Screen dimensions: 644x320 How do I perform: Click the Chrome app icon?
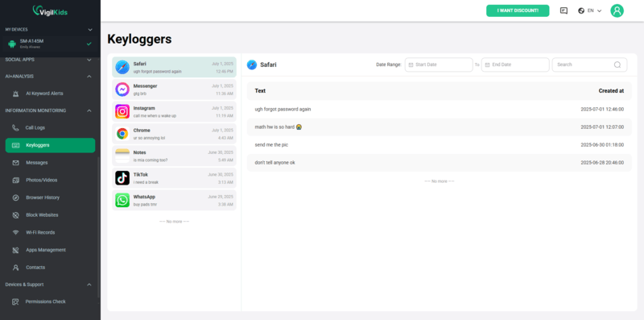tap(122, 134)
